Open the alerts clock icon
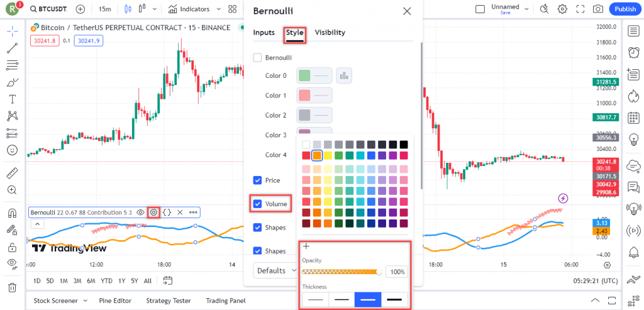 coord(633,53)
